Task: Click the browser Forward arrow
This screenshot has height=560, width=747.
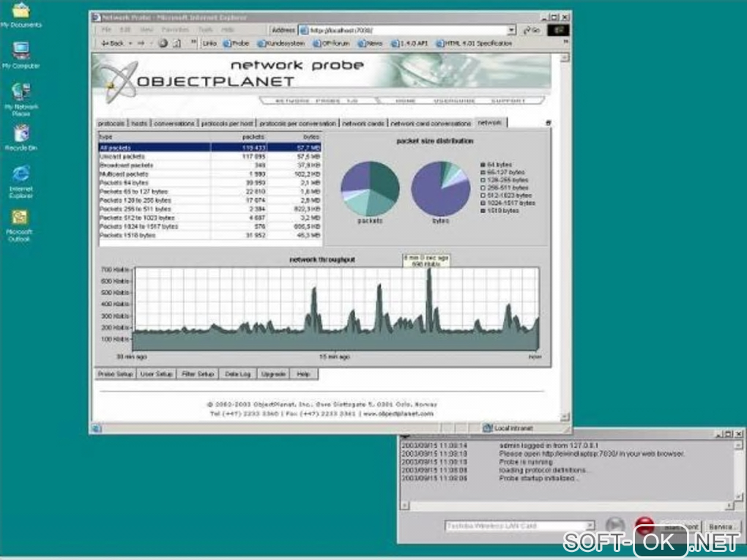Action: coord(141,43)
